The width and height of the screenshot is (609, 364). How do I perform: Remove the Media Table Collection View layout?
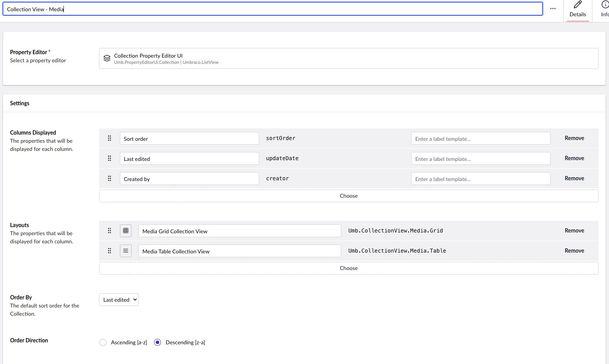574,251
